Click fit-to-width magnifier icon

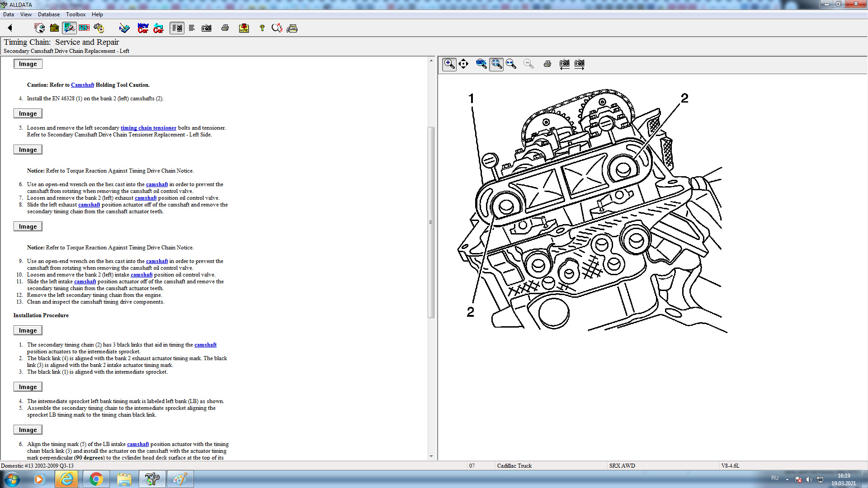pyautogui.click(x=511, y=64)
